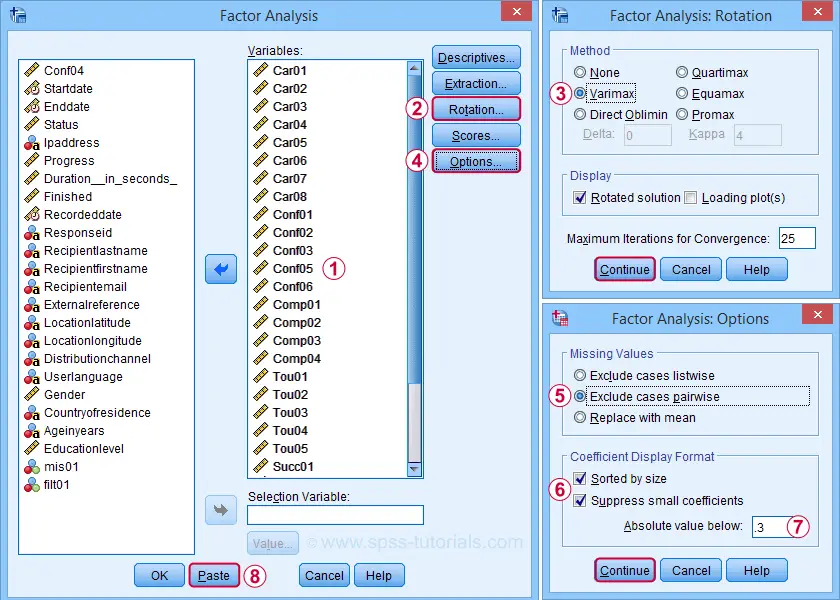Click the nominal icon beside mis01
The height and width of the screenshot is (600, 840).
click(32, 467)
